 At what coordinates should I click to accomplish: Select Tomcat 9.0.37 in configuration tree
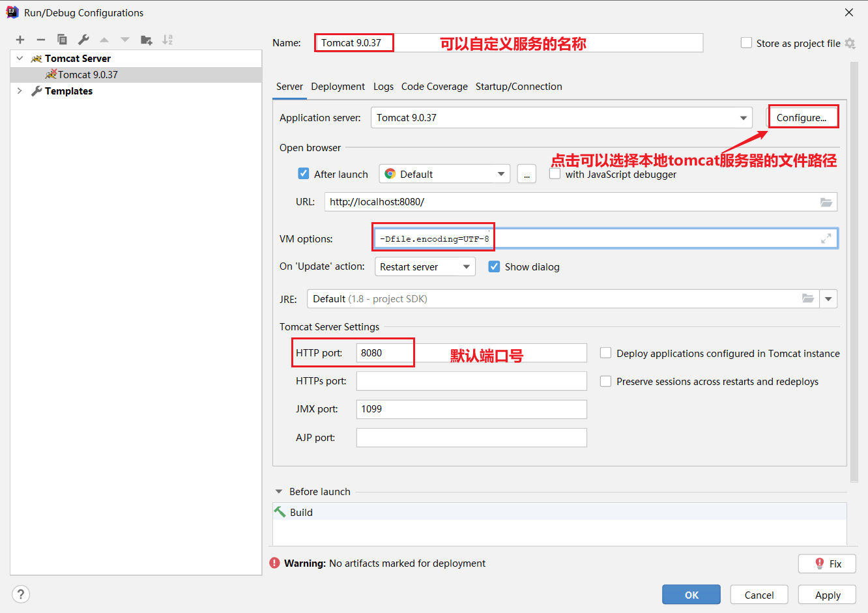coord(136,75)
